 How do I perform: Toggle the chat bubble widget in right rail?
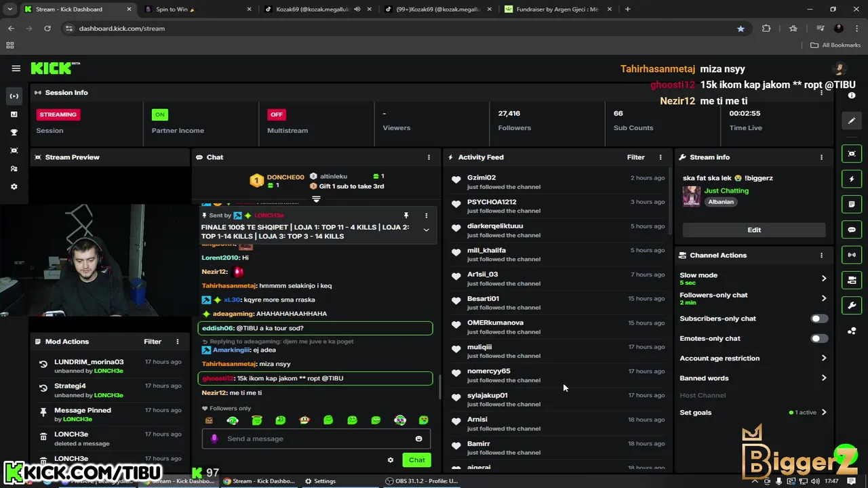(852, 230)
